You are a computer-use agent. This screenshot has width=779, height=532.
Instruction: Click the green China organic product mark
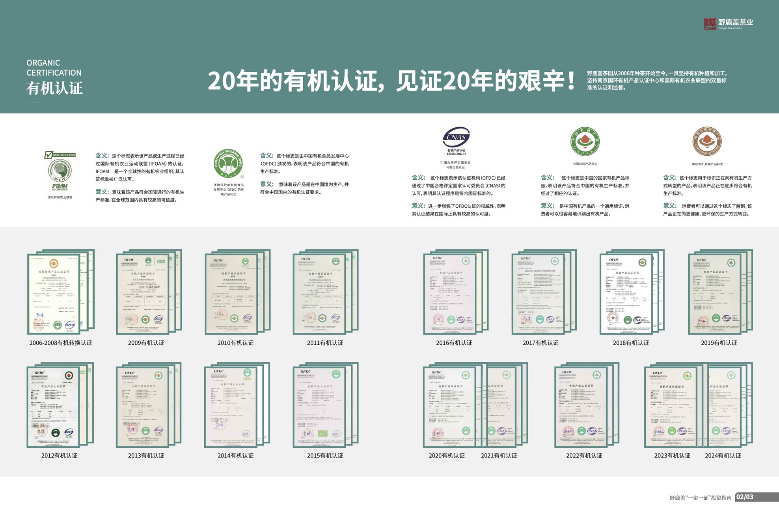tap(585, 141)
